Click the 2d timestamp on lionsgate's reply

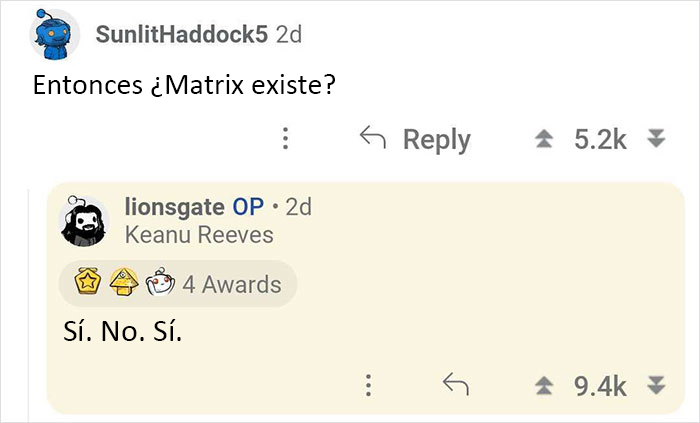click(298, 207)
